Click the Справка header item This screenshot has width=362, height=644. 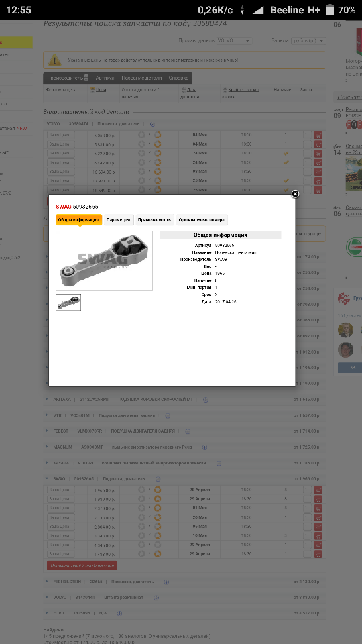[178, 78]
